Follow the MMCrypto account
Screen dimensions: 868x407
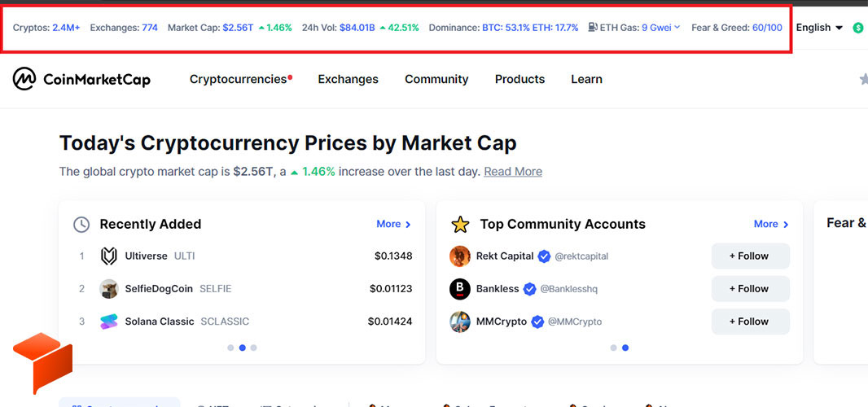pyautogui.click(x=750, y=322)
